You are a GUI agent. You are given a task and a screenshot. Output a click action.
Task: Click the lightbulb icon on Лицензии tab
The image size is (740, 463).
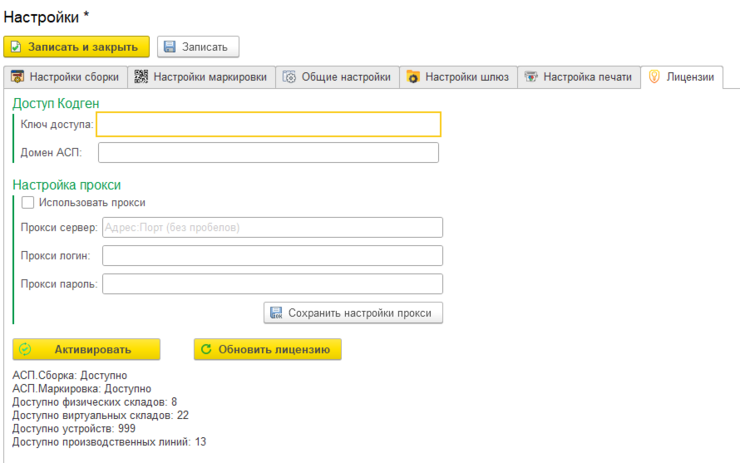(654, 76)
